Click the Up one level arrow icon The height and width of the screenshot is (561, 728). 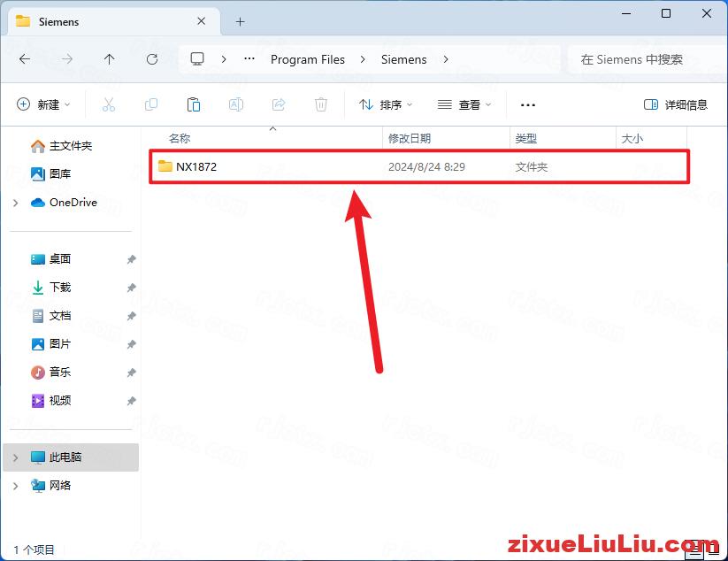110,58
